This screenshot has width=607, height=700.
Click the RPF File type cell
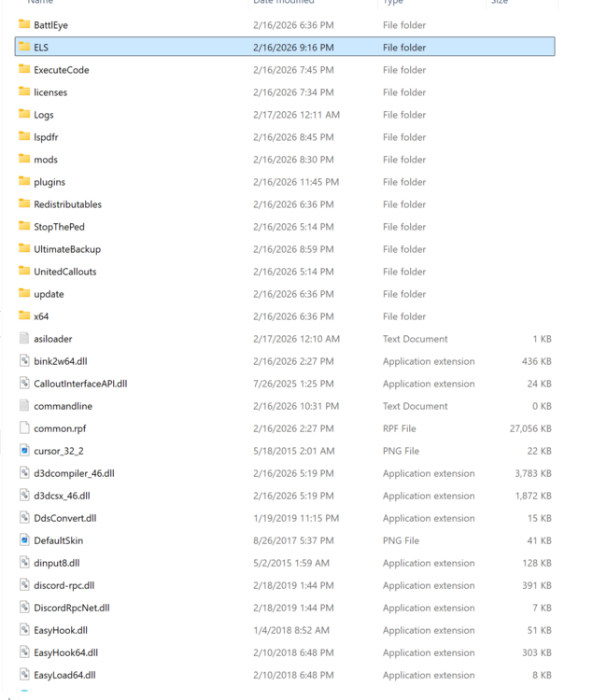400,428
